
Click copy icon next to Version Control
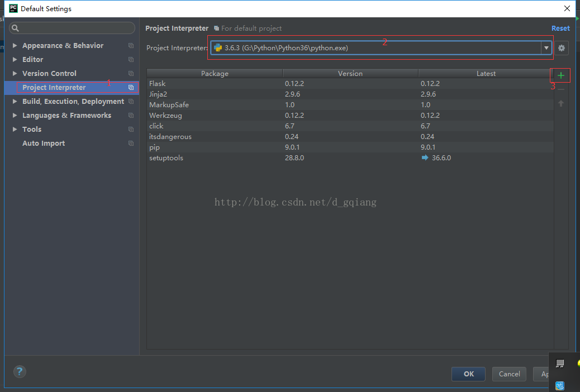point(131,74)
